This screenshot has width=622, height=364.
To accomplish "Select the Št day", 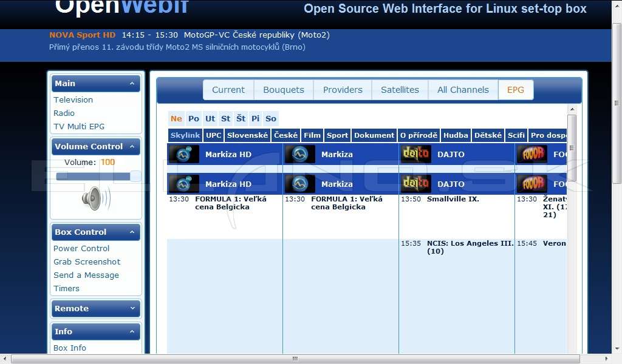I will click(x=241, y=118).
